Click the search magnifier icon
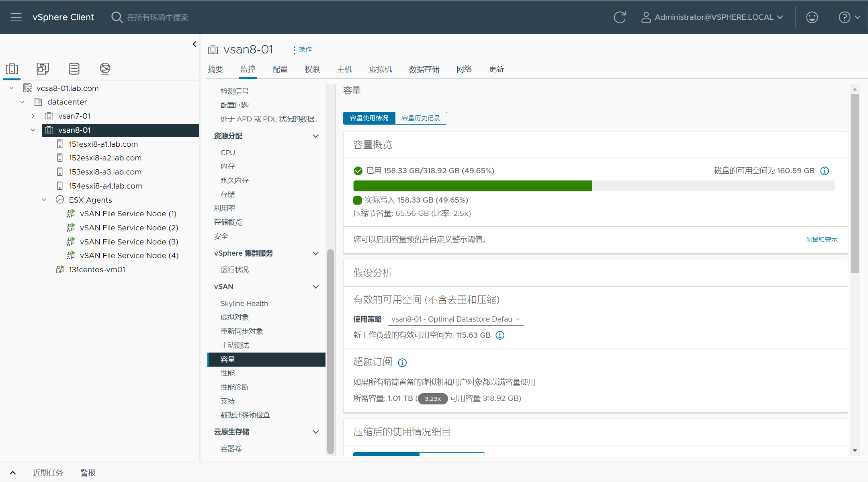Viewport: 868px width, 482px height. [x=117, y=17]
